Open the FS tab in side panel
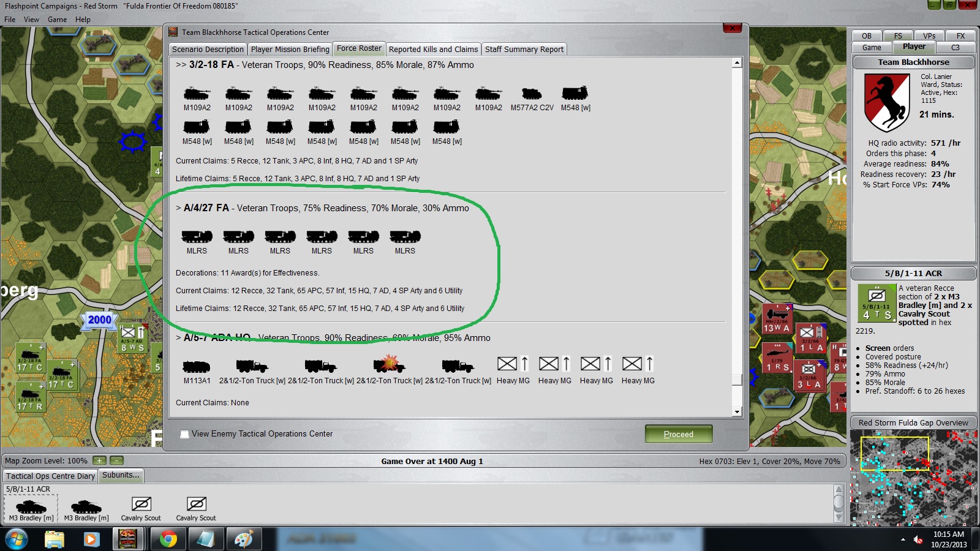980x551 pixels. coord(898,36)
